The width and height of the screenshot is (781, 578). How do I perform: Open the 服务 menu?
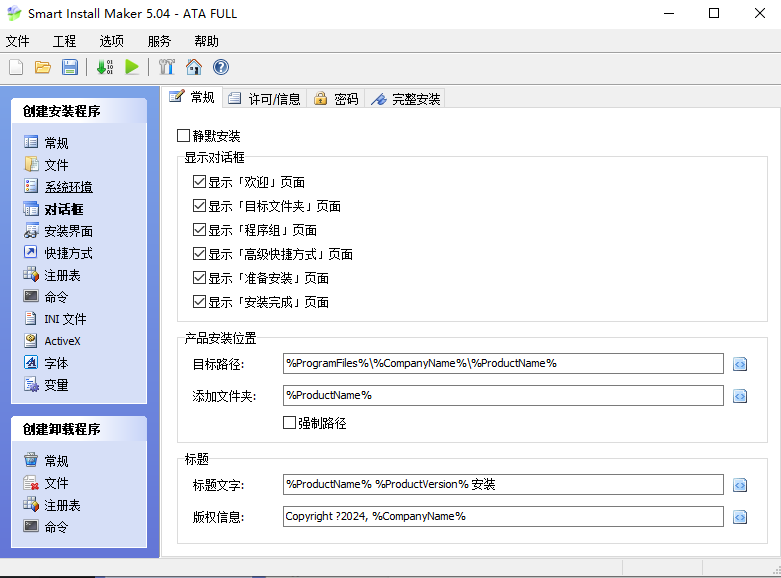[159, 41]
